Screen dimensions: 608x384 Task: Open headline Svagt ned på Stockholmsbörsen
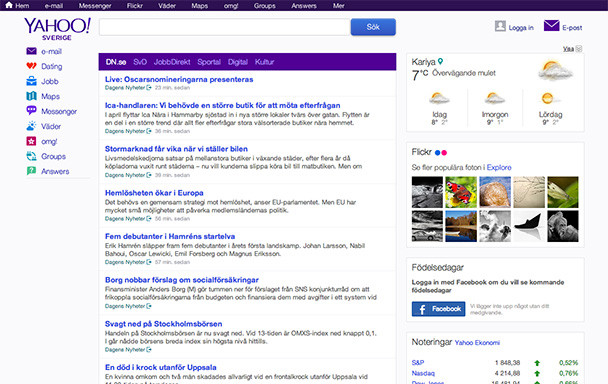(163, 324)
